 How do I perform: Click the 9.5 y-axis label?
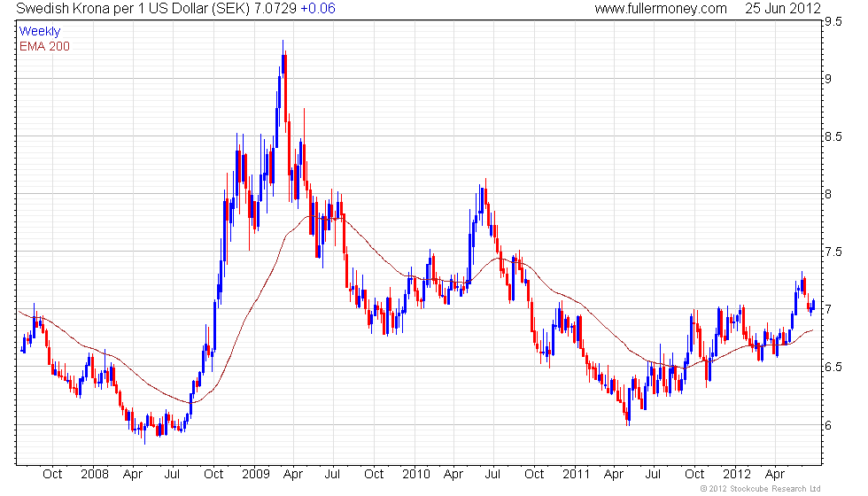[833, 21]
